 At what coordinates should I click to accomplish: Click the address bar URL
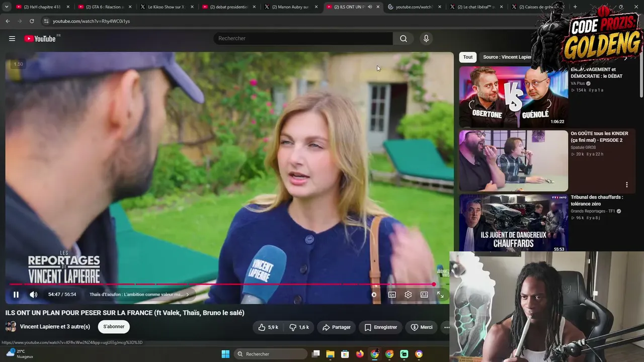(91, 21)
